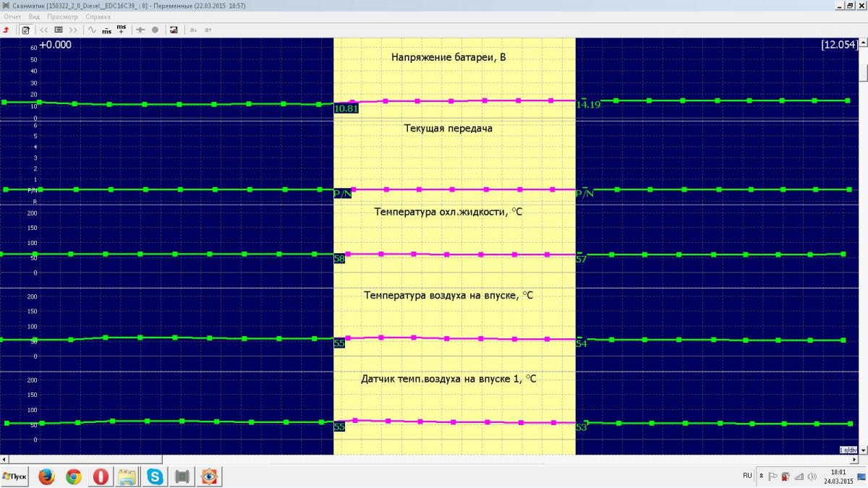Click the horizontal scrollbar left arrow
Viewport: 868px width, 488px height.
coord(4,459)
